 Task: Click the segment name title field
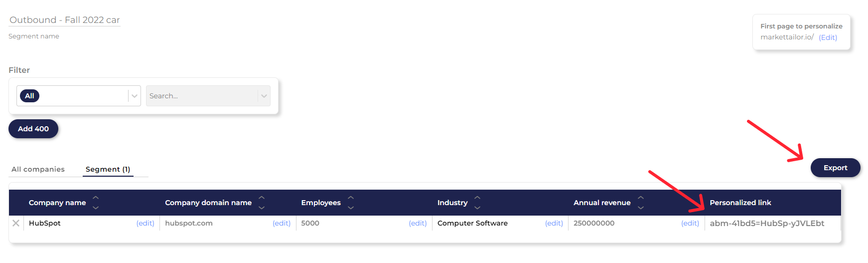click(64, 20)
